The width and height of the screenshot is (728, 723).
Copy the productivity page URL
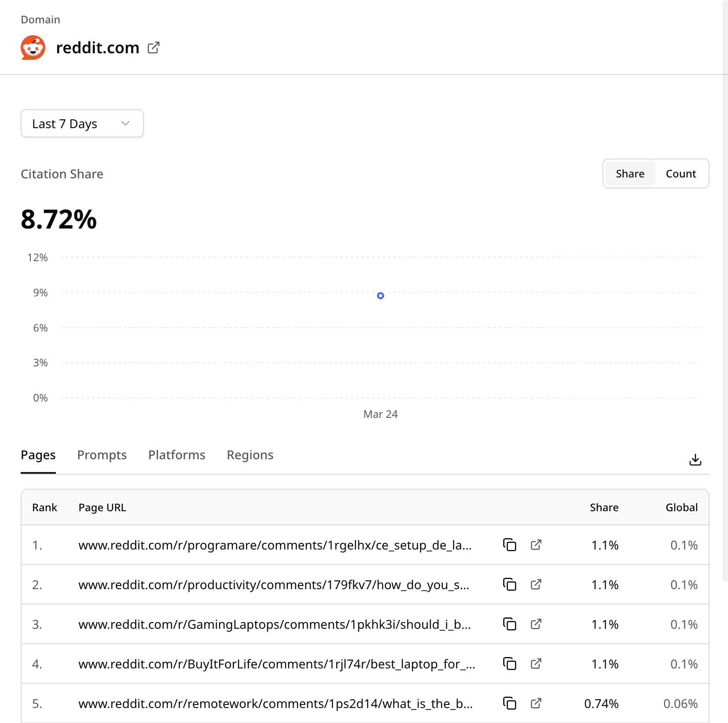pos(510,584)
